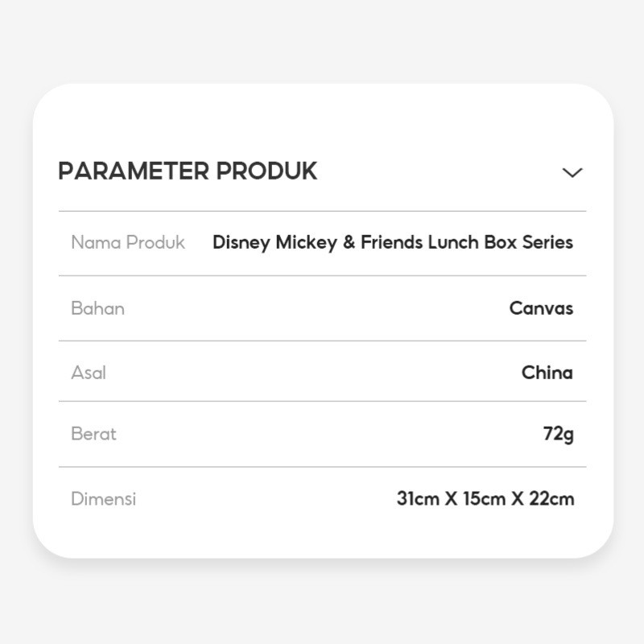Collapse the Parameter Produk chevron arrow
Image resolution: width=644 pixels, height=644 pixels.
pyautogui.click(x=572, y=172)
